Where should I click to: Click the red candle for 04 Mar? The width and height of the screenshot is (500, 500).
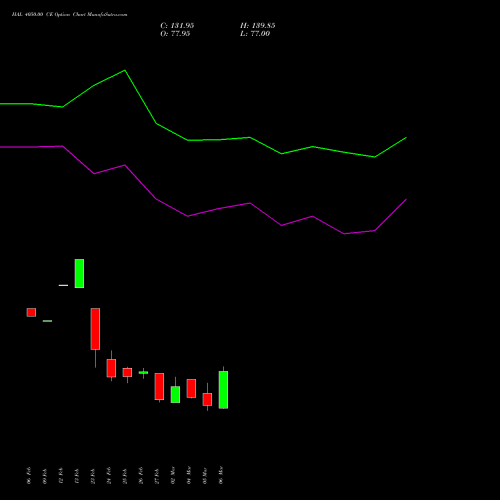(191, 388)
